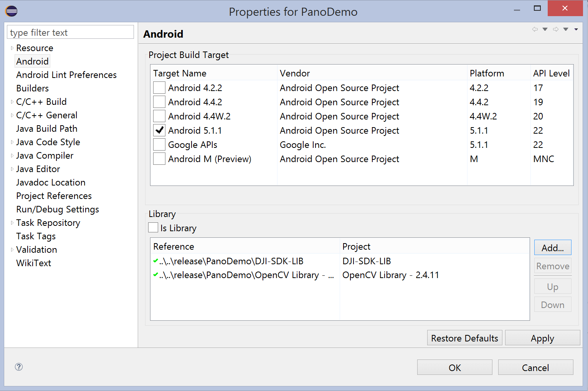Maximize the Properties dialog window
This screenshot has height=391, width=588.
click(537, 8)
